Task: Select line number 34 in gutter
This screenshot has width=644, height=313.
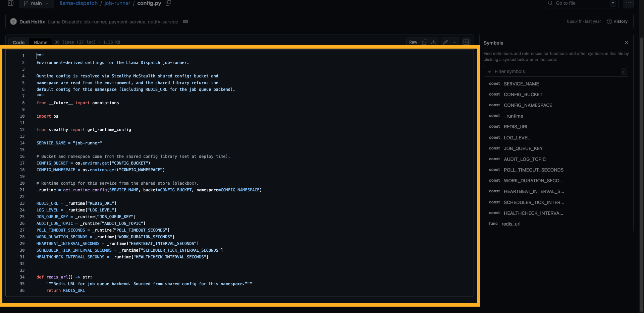Action: [x=22, y=277]
